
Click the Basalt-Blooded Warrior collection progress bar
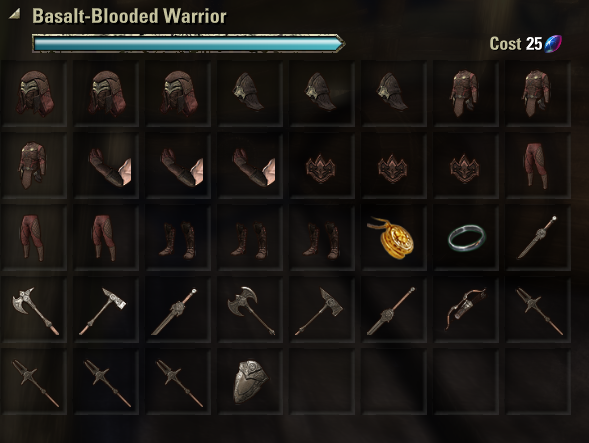188,44
